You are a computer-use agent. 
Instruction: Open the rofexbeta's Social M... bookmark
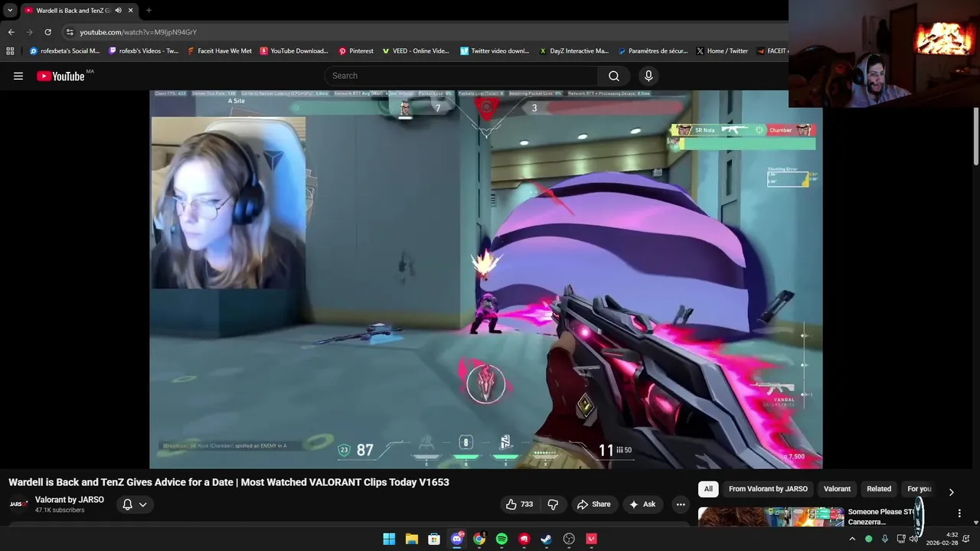pos(64,51)
